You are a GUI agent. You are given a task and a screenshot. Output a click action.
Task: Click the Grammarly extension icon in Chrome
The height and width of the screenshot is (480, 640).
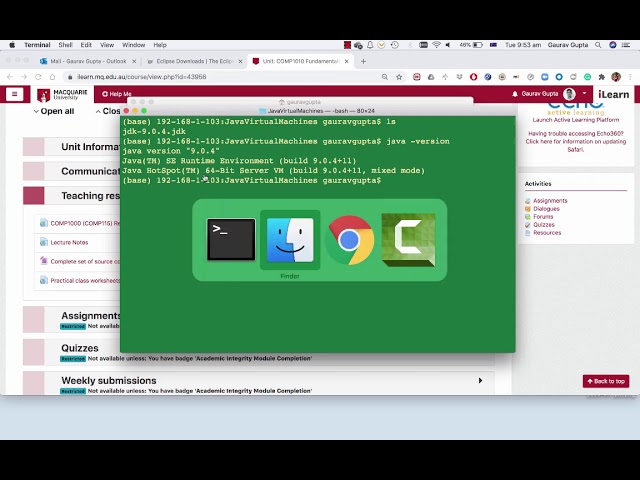point(587,77)
